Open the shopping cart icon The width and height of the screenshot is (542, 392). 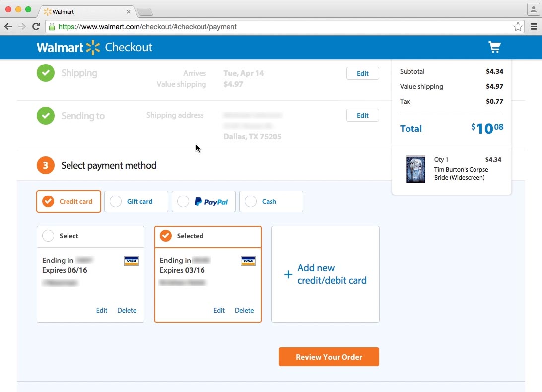(x=494, y=47)
